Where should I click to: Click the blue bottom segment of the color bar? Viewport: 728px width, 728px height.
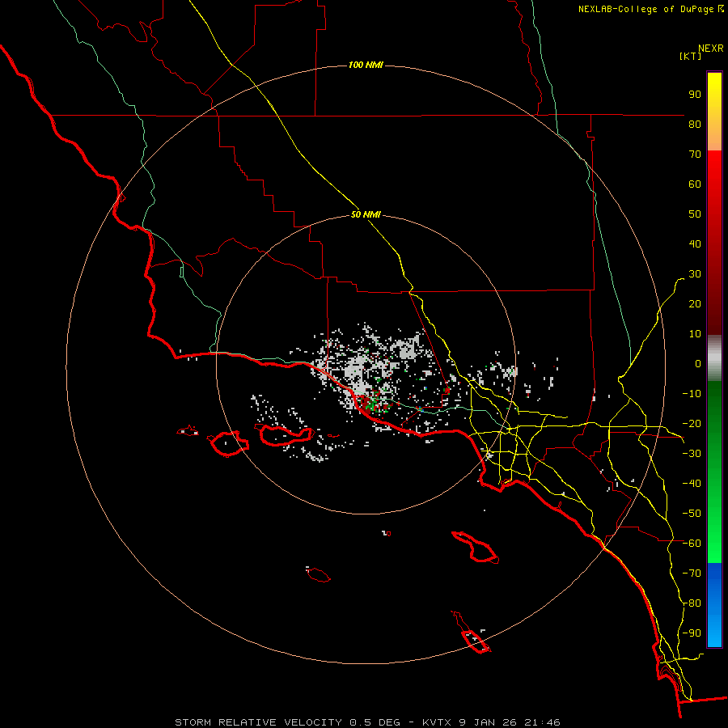tap(714, 605)
